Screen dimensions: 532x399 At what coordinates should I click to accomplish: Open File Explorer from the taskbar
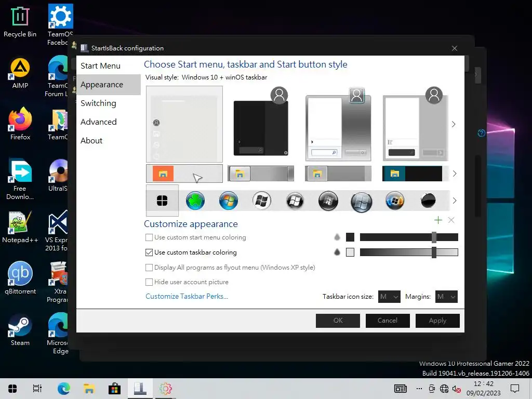[x=89, y=389]
